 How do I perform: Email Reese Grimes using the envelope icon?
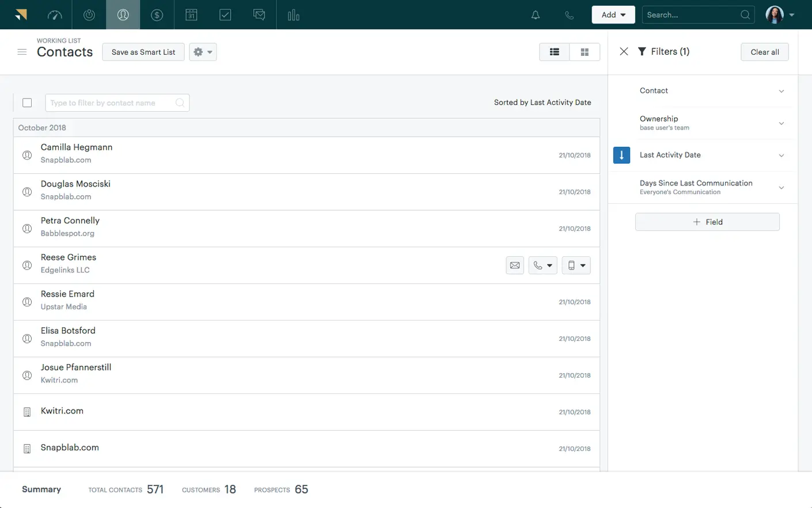pyautogui.click(x=515, y=265)
